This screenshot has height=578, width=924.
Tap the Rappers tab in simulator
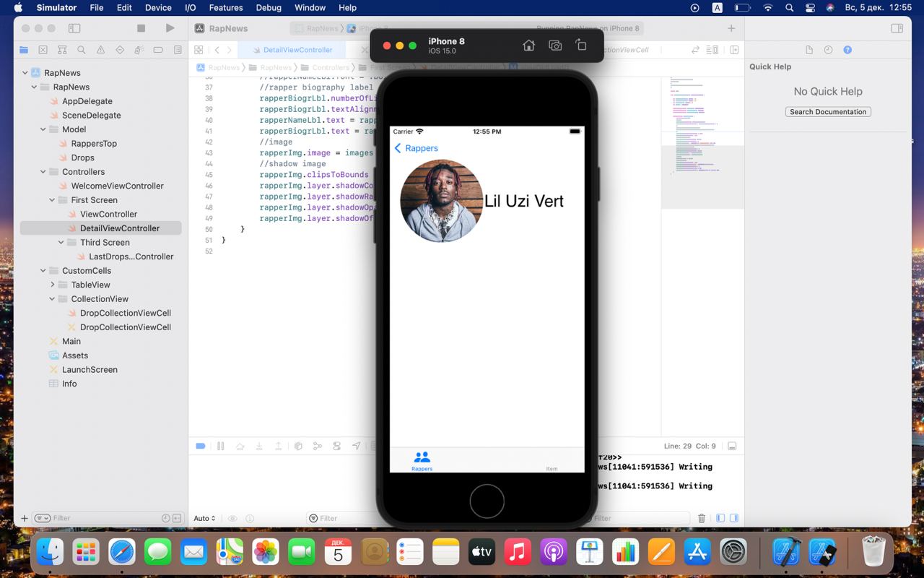pos(422,460)
